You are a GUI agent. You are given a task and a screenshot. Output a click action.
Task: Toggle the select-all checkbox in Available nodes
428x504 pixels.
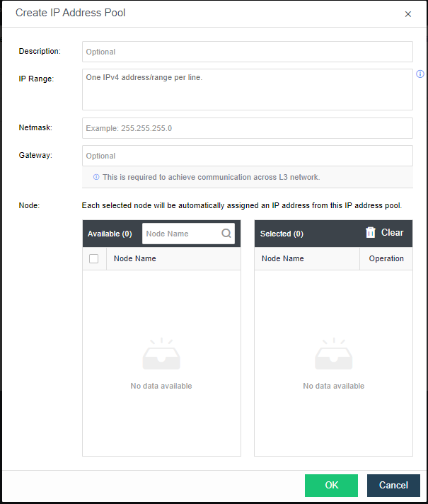(94, 259)
